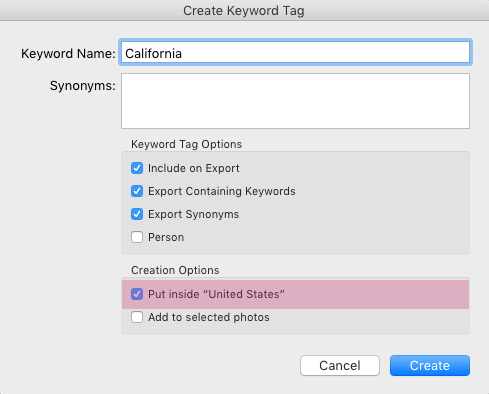Click the Create button

pyautogui.click(x=430, y=365)
